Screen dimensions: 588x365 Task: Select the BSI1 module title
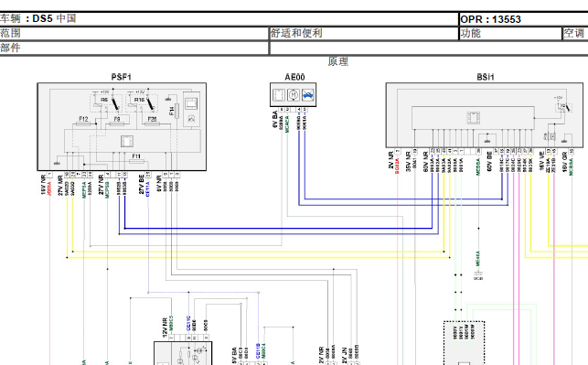(x=486, y=77)
